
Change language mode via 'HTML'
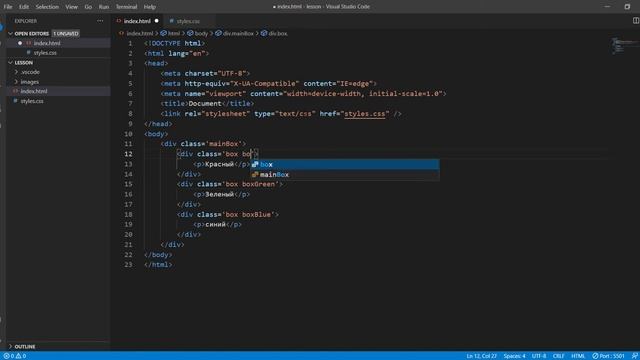578,356
